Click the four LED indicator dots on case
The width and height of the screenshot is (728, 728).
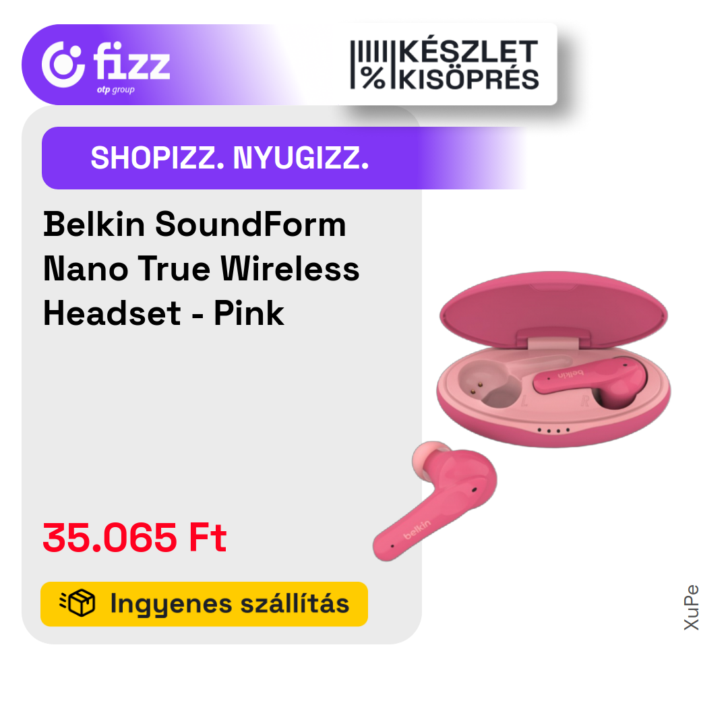point(553,430)
